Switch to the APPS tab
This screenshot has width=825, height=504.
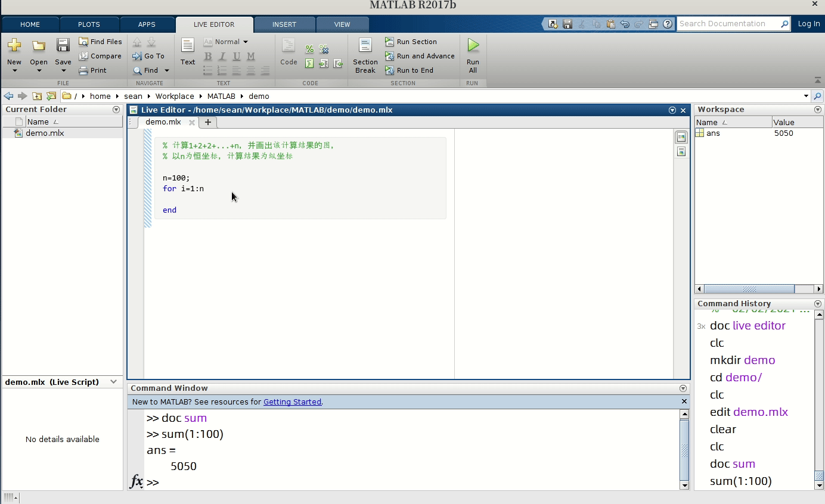tap(147, 24)
